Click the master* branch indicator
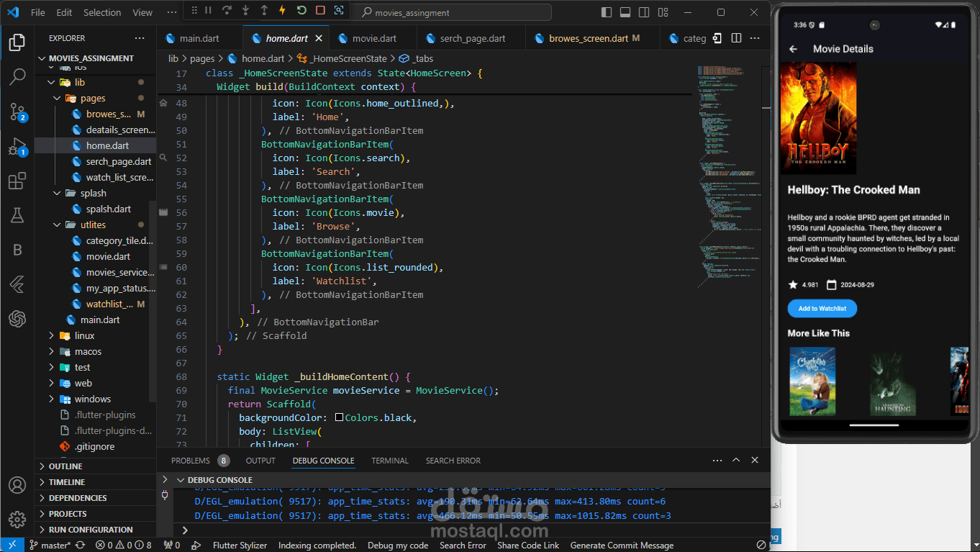 (x=50, y=546)
